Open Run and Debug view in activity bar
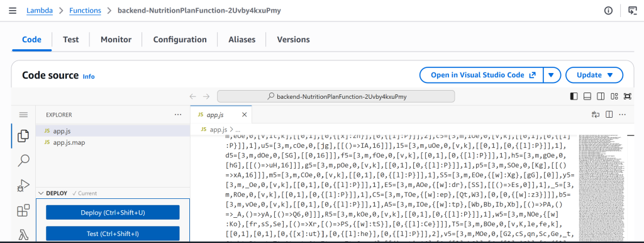644x243 pixels. [23, 186]
